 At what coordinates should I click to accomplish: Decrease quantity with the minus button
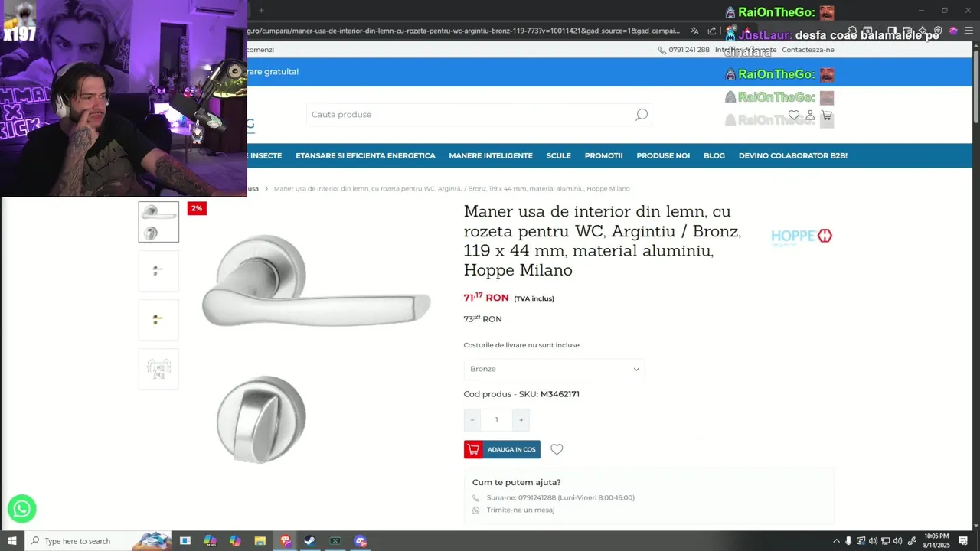pyautogui.click(x=472, y=419)
